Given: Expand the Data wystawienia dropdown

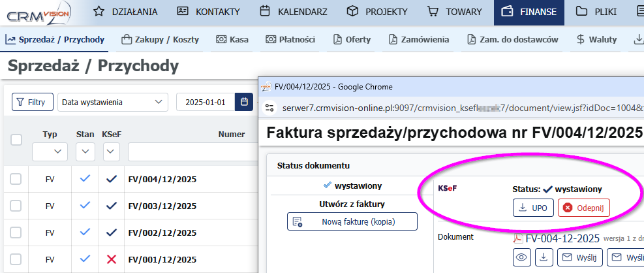Looking at the screenshot, I should pos(112,103).
